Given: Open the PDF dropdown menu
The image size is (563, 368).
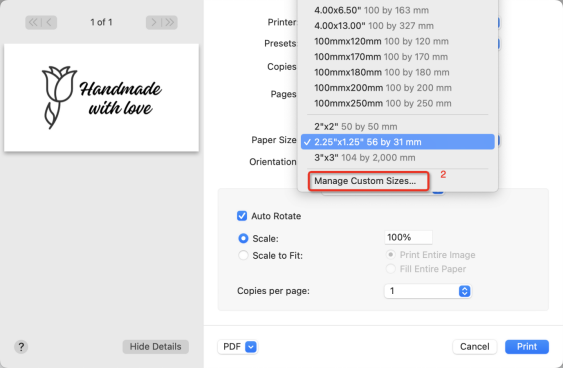Looking at the screenshot, I should pos(238,347).
